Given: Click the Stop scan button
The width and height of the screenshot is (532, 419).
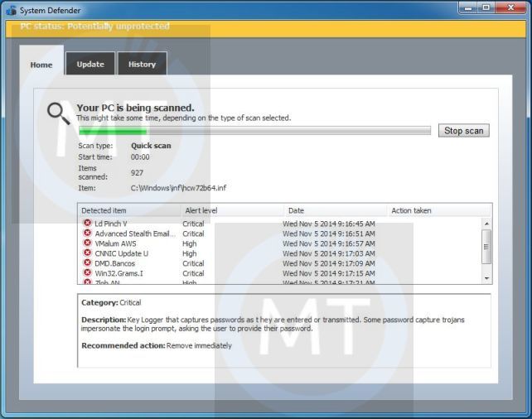Looking at the screenshot, I should [x=463, y=131].
